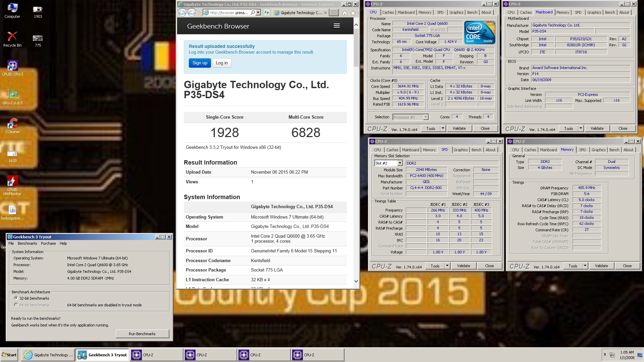Screen dimensions: 644x362
Task: Click the Geekbench Browser header title
Action: point(218,26)
